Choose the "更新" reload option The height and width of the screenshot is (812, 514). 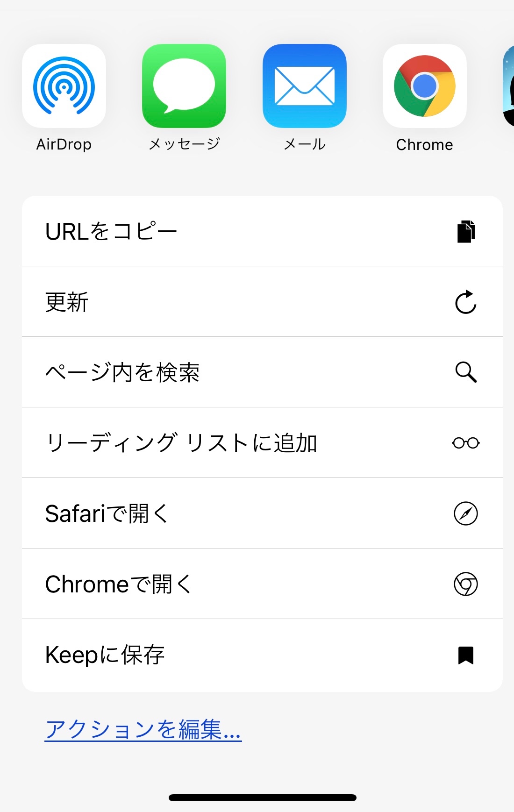pyautogui.click(x=67, y=302)
